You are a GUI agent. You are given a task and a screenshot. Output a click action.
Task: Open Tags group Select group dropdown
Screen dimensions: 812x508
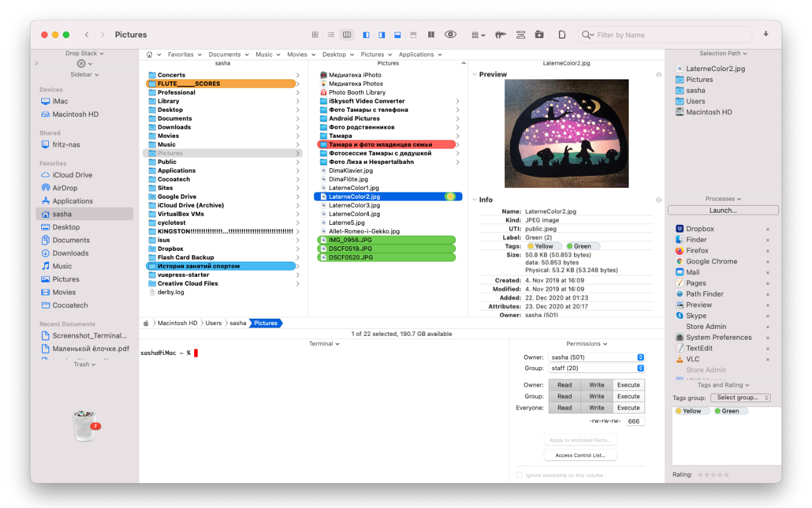pos(740,398)
